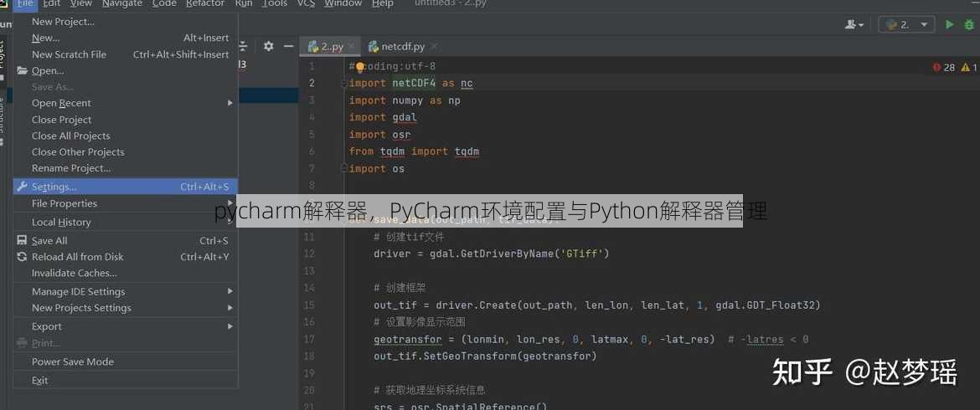Select Close Project menu entry
The width and height of the screenshot is (980, 410).
[x=125, y=119]
